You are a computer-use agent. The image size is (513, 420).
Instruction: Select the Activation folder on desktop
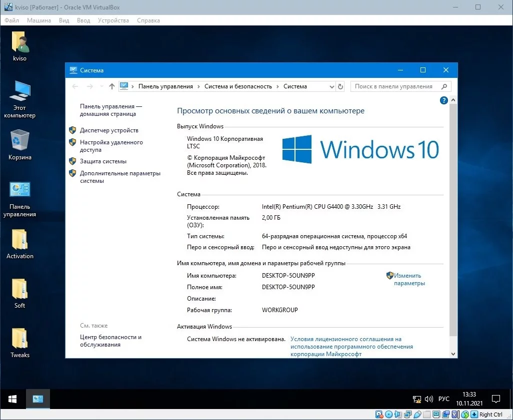click(x=19, y=244)
